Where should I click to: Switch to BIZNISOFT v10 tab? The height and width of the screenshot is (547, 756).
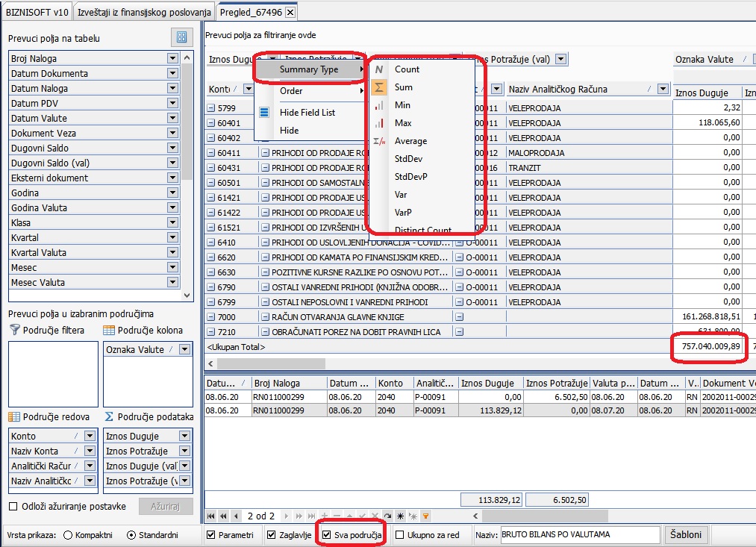click(37, 12)
